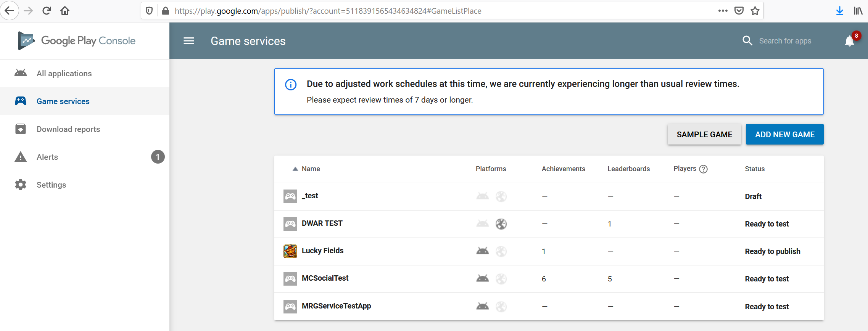Screen dimensions: 868x331
Task: Click the Achievements column header
Action: [563, 169]
